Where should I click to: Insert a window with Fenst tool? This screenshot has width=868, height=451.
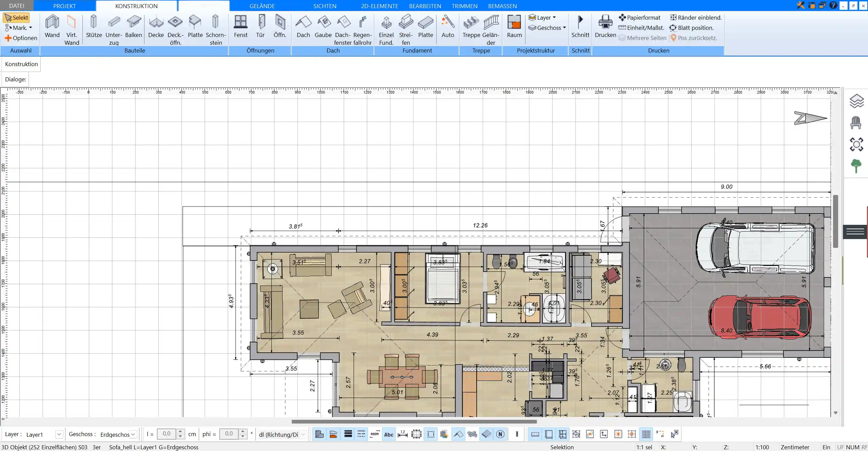(x=240, y=26)
